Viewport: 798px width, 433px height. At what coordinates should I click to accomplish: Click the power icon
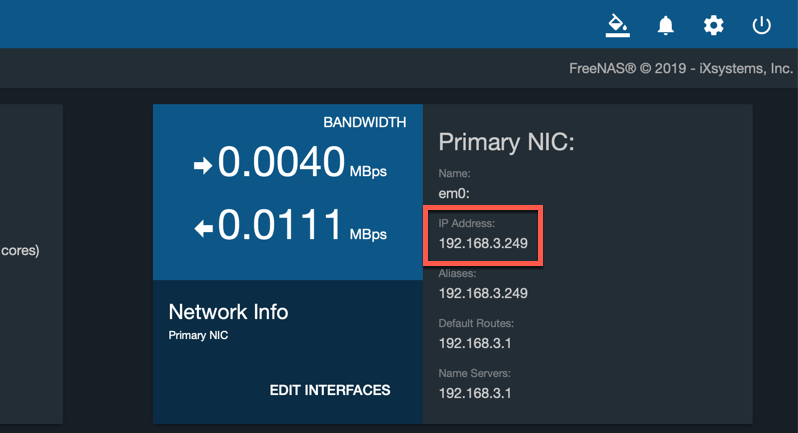(761, 25)
